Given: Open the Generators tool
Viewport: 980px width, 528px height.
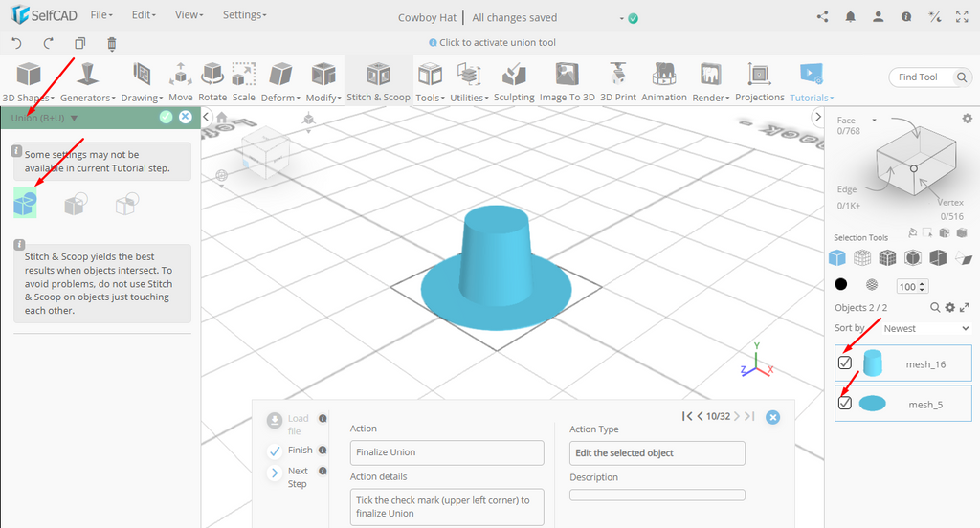Looking at the screenshot, I should coord(87,82).
